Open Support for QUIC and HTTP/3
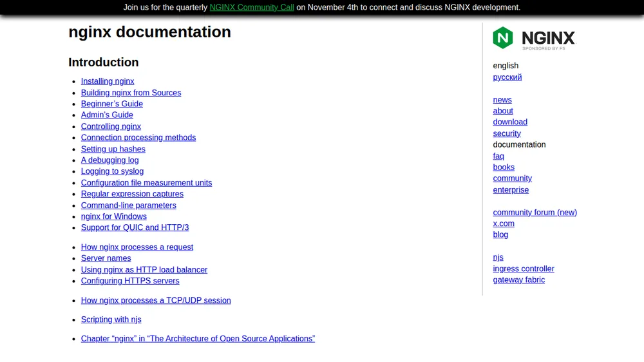Screen dimensions: 644x362 [135, 227]
